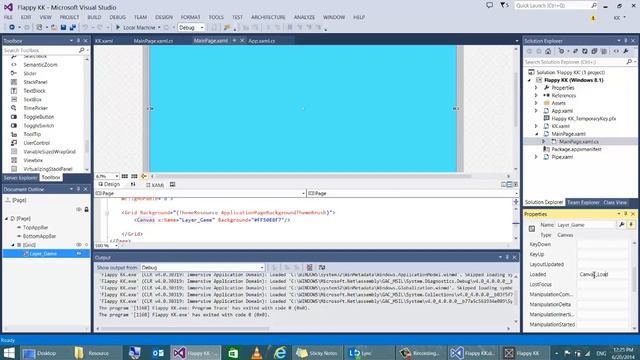Screen dimensions: 640x360
Task: Open the Local Machine target dropdown arrow
Action: 159,27
